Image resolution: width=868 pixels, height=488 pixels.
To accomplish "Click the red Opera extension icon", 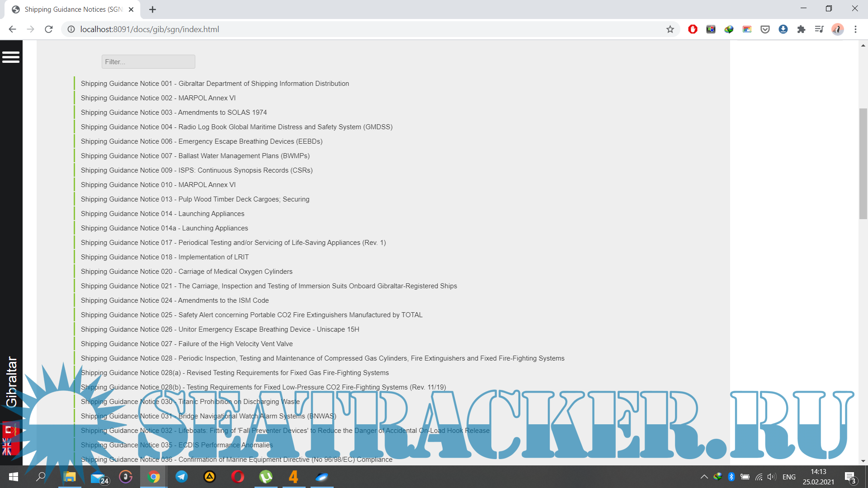I will 693,29.
